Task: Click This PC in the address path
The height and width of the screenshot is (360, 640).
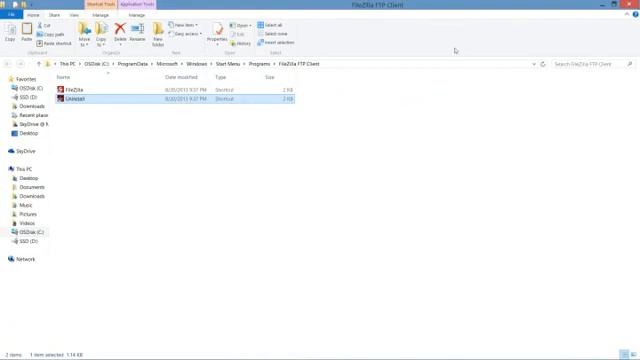Action: click(67, 64)
